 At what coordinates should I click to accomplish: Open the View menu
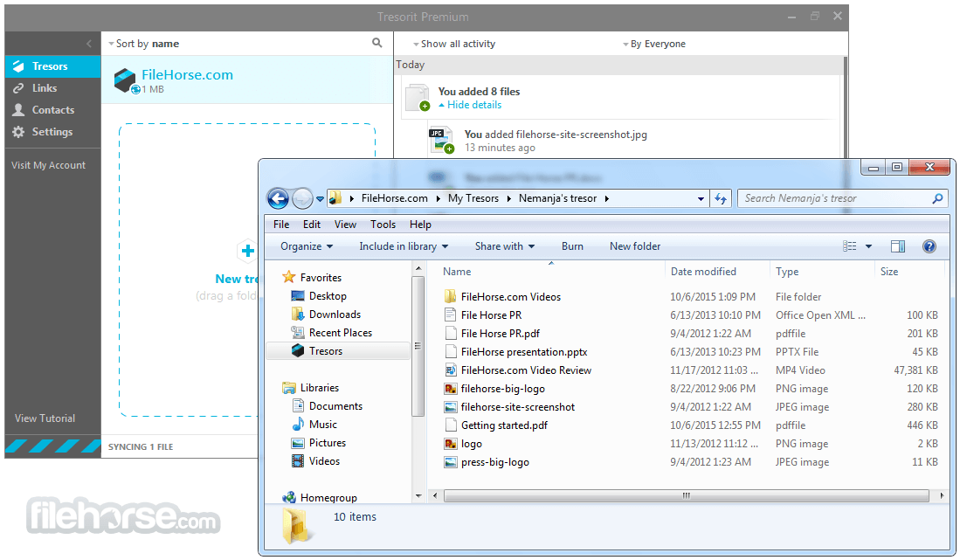(x=345, y=225)
